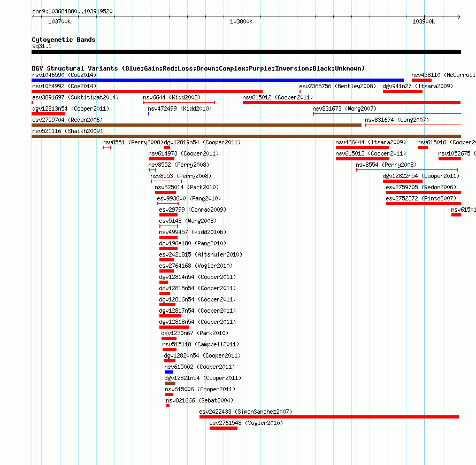Click nsv8554 (Perry2008) label

pos(386,165)
